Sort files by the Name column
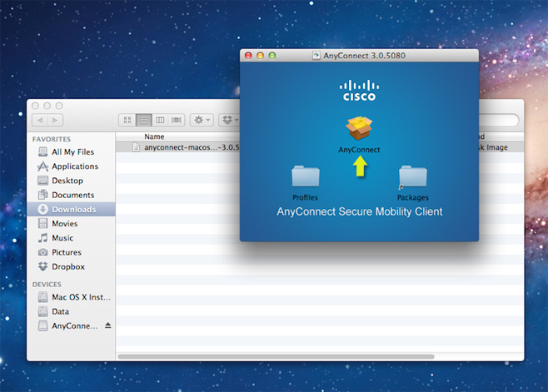 154,136
